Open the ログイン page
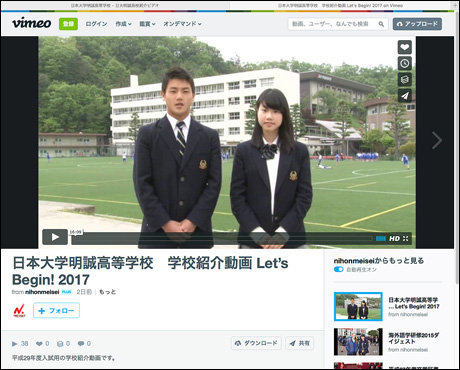This screenshot has width=460, height=370. tap(96, 24)
